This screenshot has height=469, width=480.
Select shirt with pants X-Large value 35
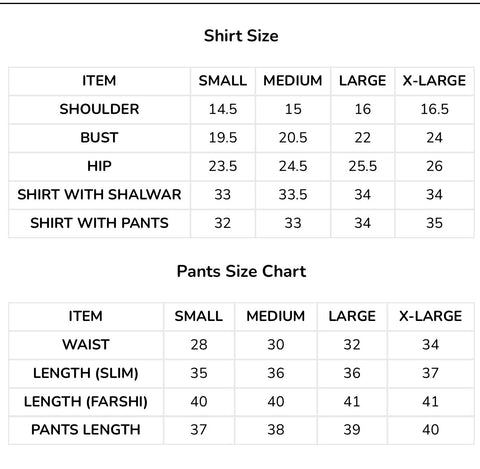click(x=434, y=223)
